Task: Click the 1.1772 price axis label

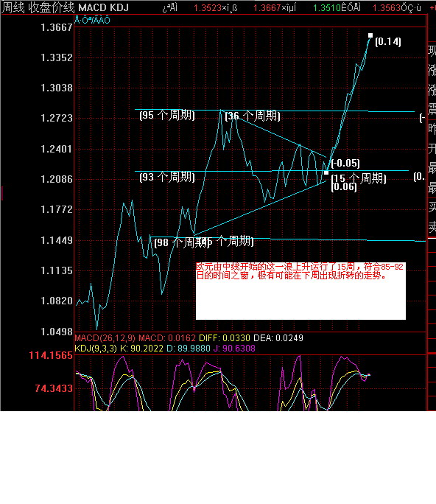Action: click(57, 209)
